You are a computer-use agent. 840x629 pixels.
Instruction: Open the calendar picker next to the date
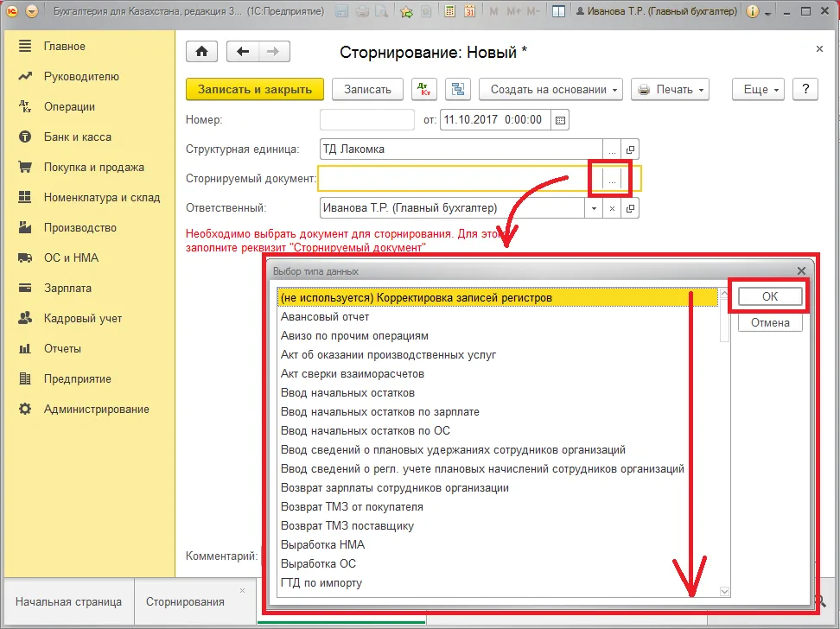pyautogui.click(x=560, y=120)
